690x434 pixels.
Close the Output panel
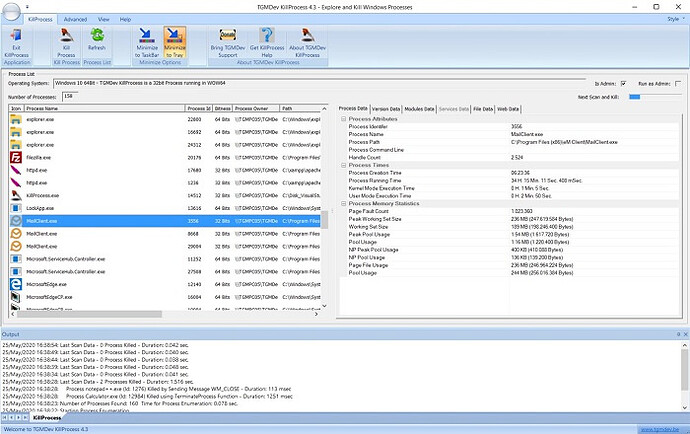[x=685, y=335]
